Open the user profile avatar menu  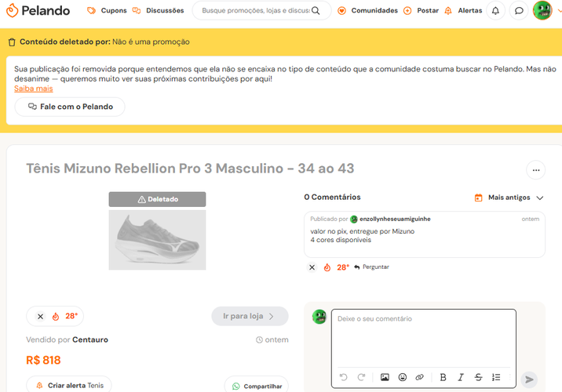[x=542, y=10]
